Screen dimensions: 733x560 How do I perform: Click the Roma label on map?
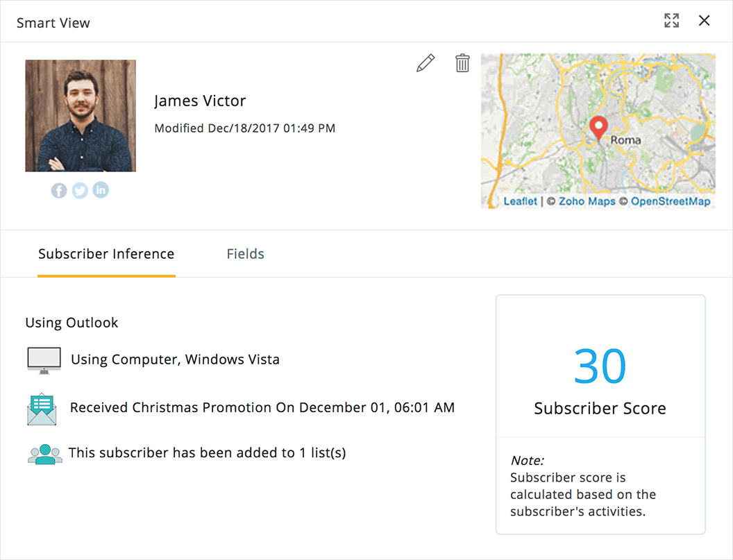(x=625, y=140)
